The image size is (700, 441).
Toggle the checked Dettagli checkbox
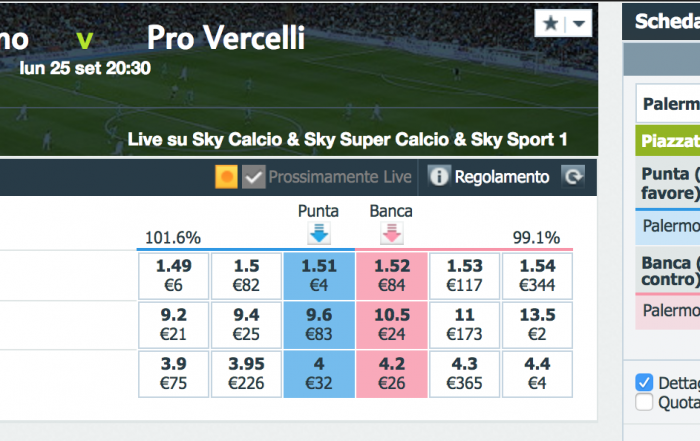point(644,383)
